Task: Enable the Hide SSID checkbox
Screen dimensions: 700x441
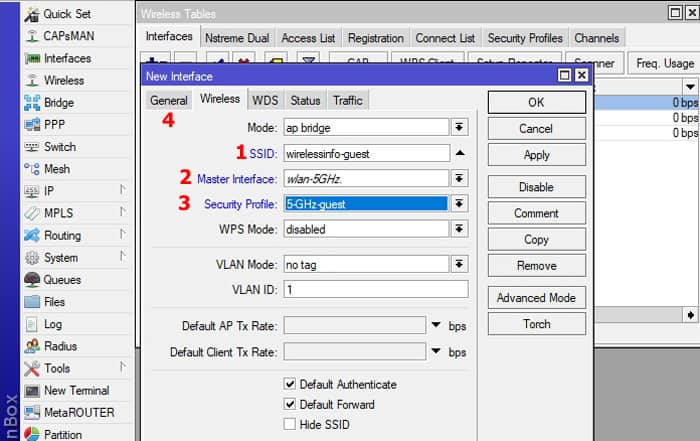Action: tap(290, 424)
